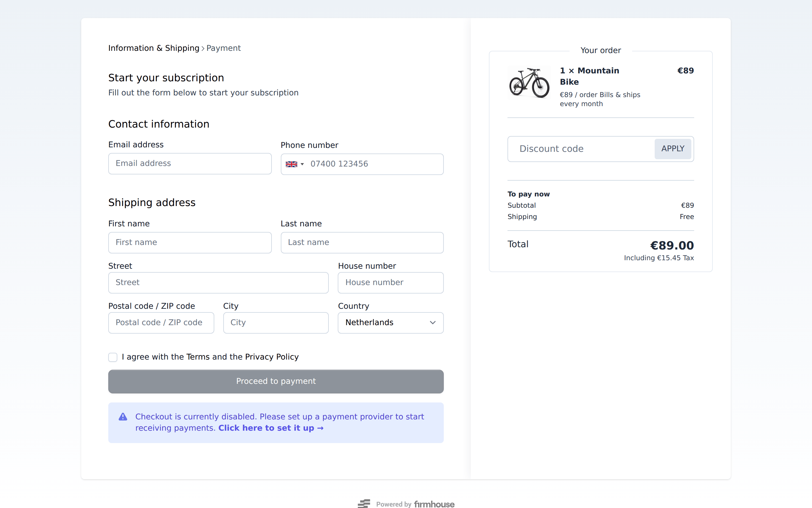Click the warning triangle icon in checkout alert
The height and width of the screenshot is (508, 812).
(123, 417)
